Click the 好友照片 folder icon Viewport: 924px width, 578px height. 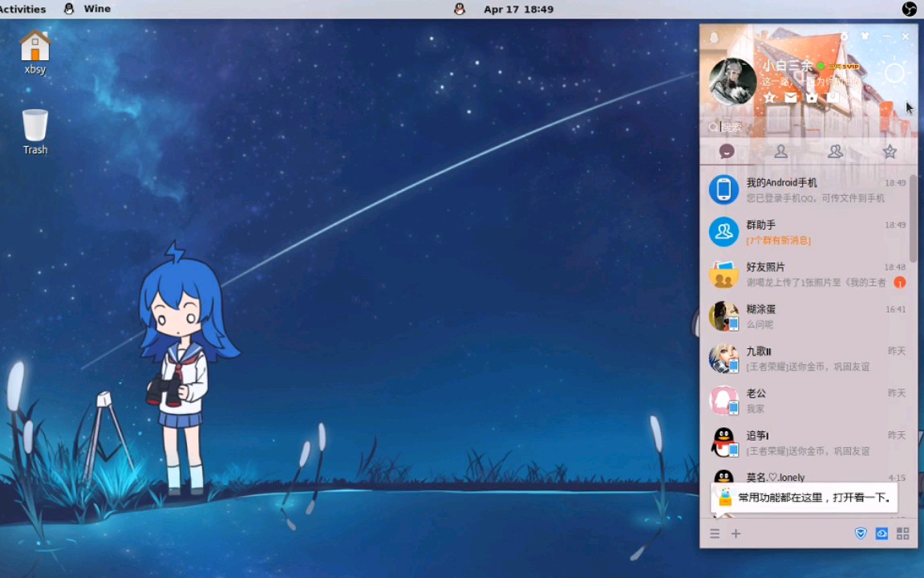tap(723, 275)
